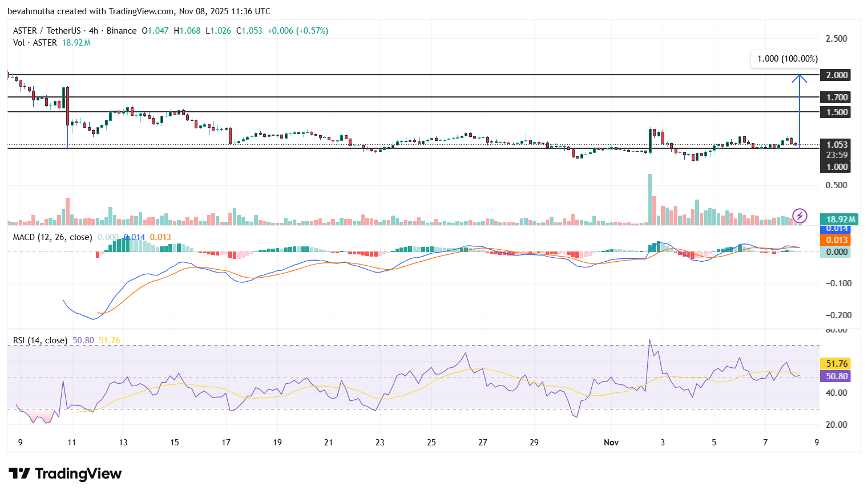The width and height of the screenshot is (868, 495).
Task: Click the 1.000 (100.00%) arrow annotation label
Action: click(x=786, y=59)
